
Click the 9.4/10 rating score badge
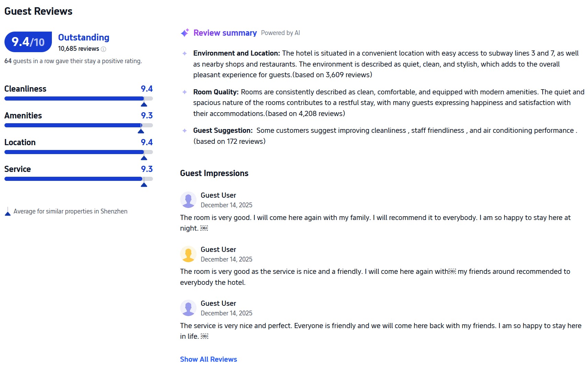point(28,42)
